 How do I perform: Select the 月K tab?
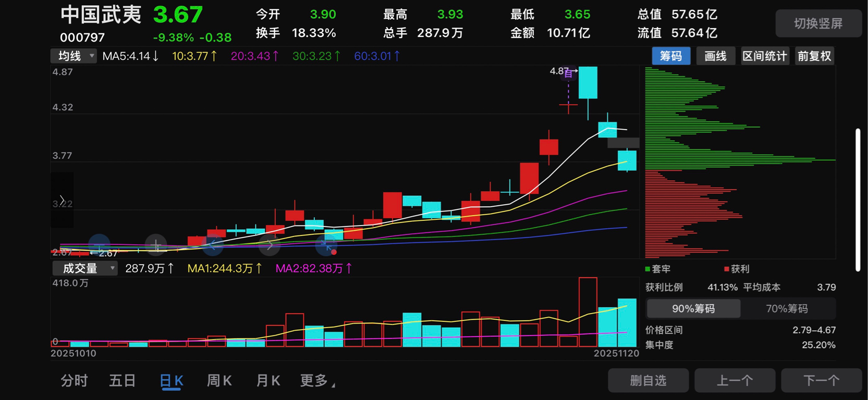coord(268,381)
